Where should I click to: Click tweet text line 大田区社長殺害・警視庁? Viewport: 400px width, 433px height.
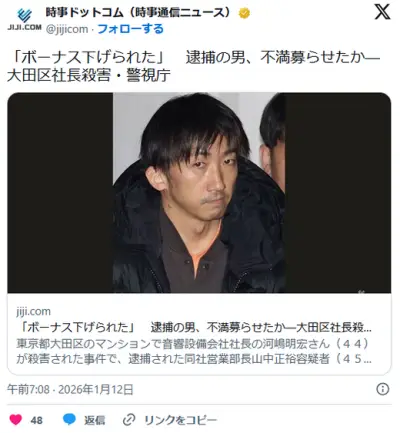89,76
